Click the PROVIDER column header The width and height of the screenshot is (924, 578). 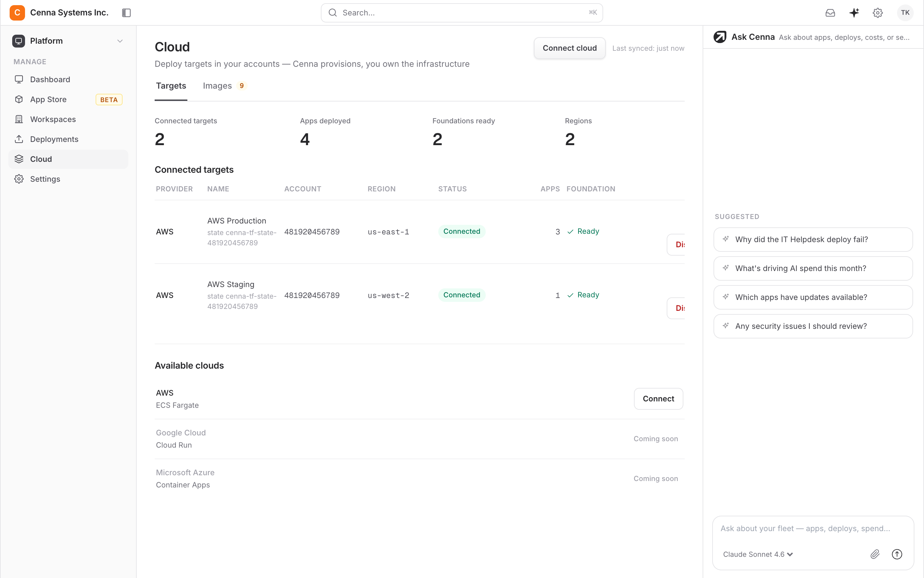[x=174, y=189]
